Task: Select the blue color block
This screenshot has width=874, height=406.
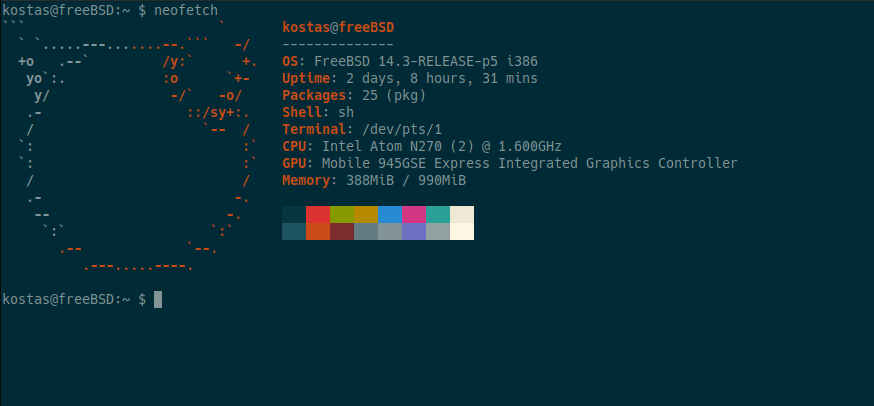Action: tap(390, 215)
